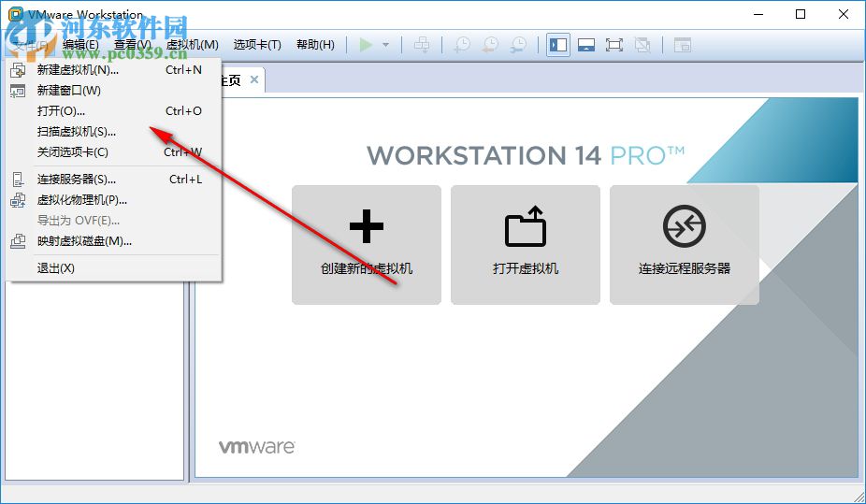866x504 pixels.
Task: Click the 创建新的虚拟机 tile
Action: coord(367,245)
